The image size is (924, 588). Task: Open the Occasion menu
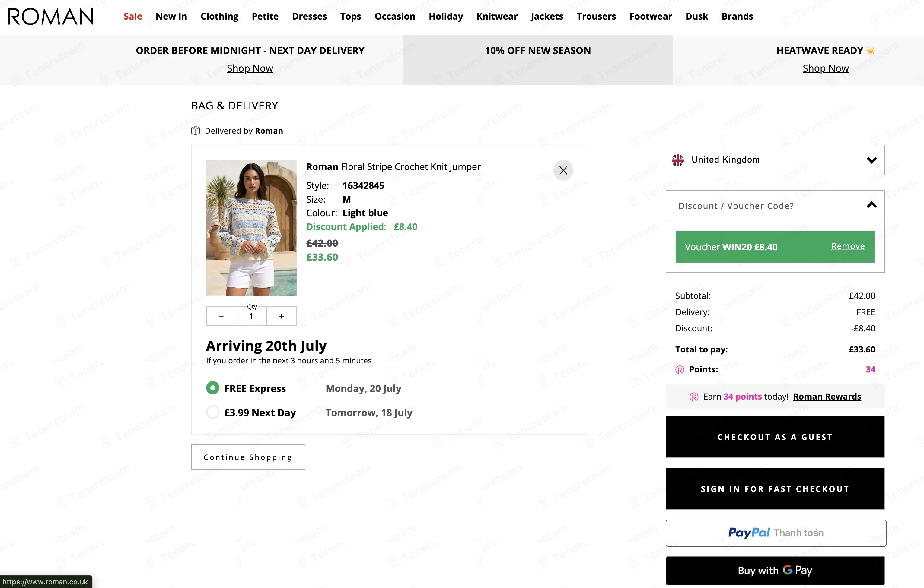395,17
